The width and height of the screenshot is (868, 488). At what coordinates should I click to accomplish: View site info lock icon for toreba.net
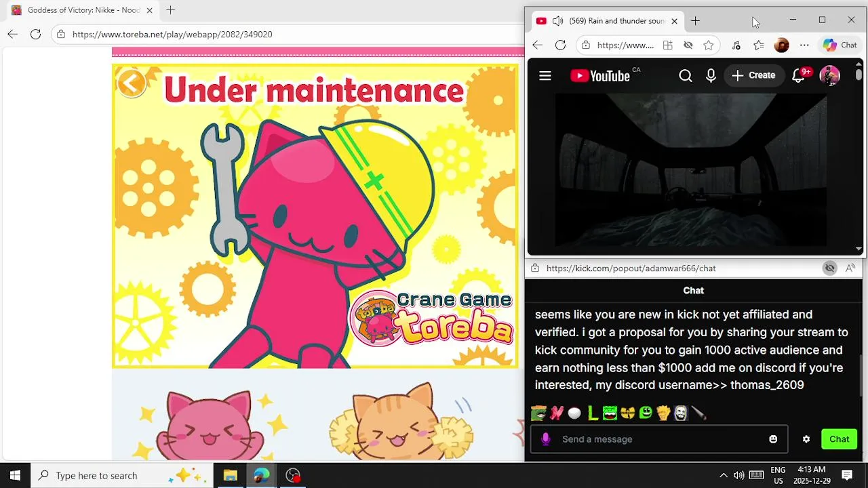(x=61, y=35)
